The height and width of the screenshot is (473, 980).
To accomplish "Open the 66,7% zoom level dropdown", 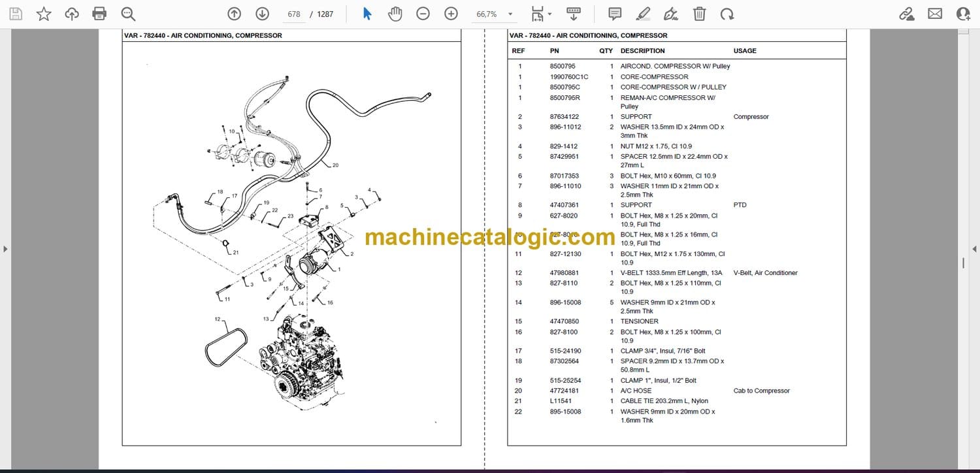I will (494, 14).
